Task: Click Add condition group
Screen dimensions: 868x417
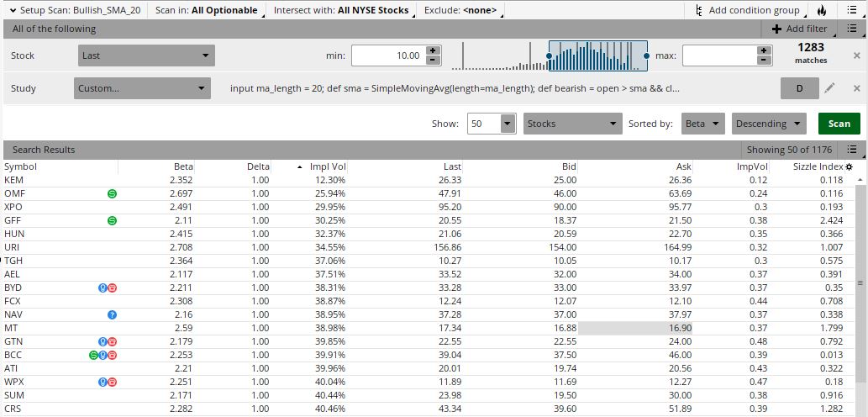Action: pos(747,10)
